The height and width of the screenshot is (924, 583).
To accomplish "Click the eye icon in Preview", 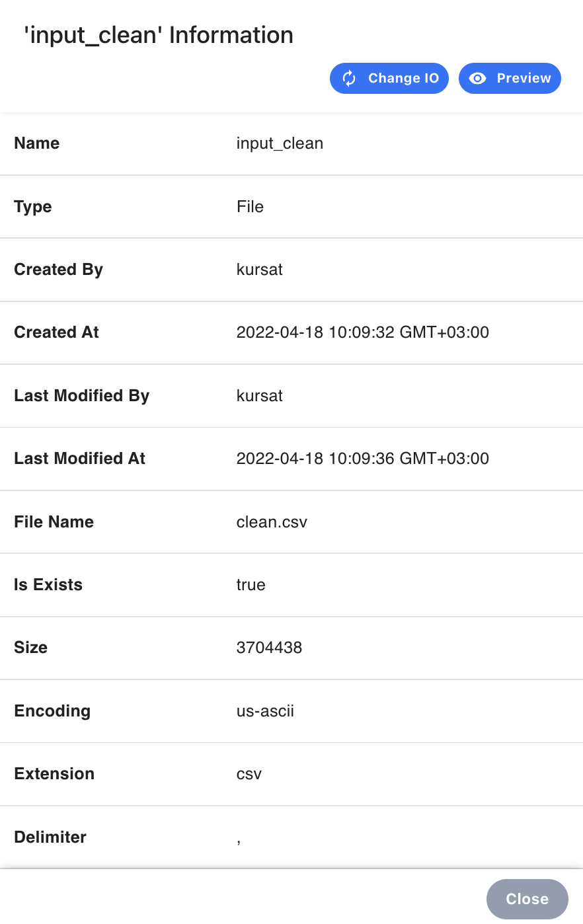I will [x=477, y=79].
